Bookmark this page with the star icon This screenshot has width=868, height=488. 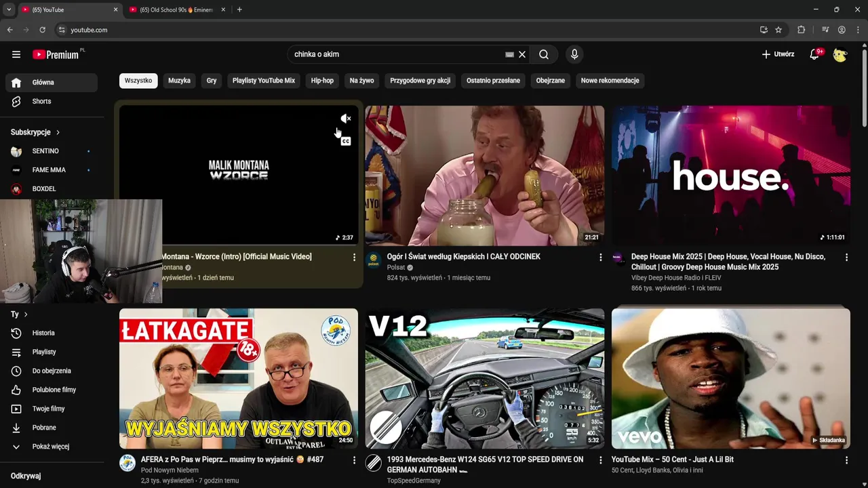point(778,30)
